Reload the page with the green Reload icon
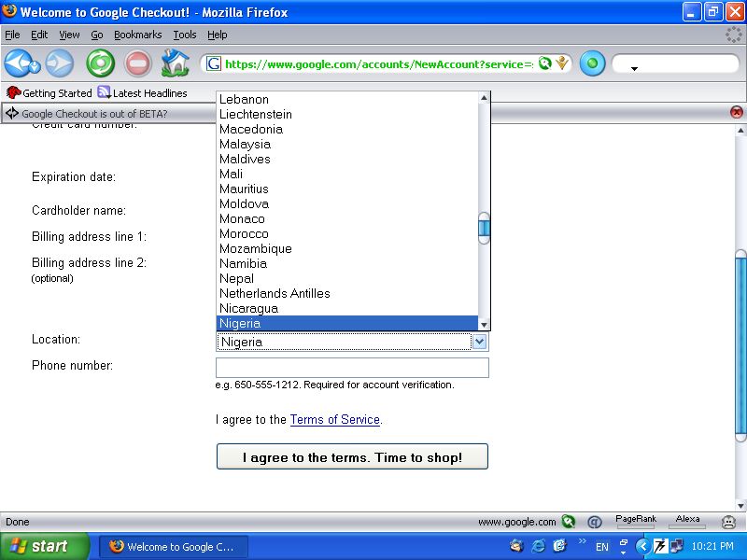 (x=101, y=63)
